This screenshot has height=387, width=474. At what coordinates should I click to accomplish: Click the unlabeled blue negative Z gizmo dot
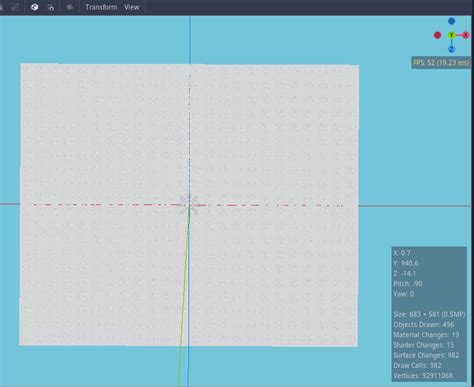coord(451,21)
